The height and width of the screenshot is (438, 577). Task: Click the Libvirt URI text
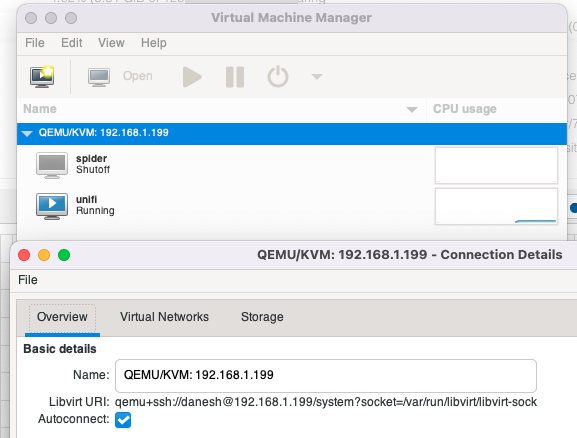pyautogui.click(x=326, y=402)
